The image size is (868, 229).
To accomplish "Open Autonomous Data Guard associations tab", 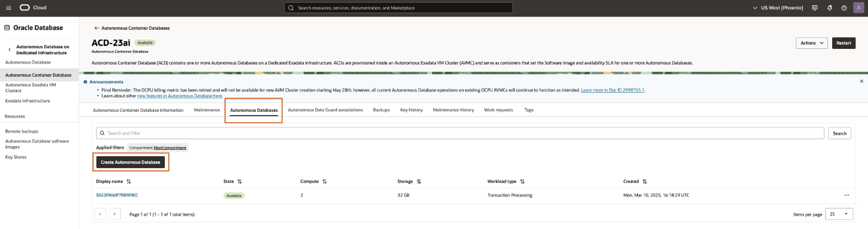I will [x=325, y=110].
